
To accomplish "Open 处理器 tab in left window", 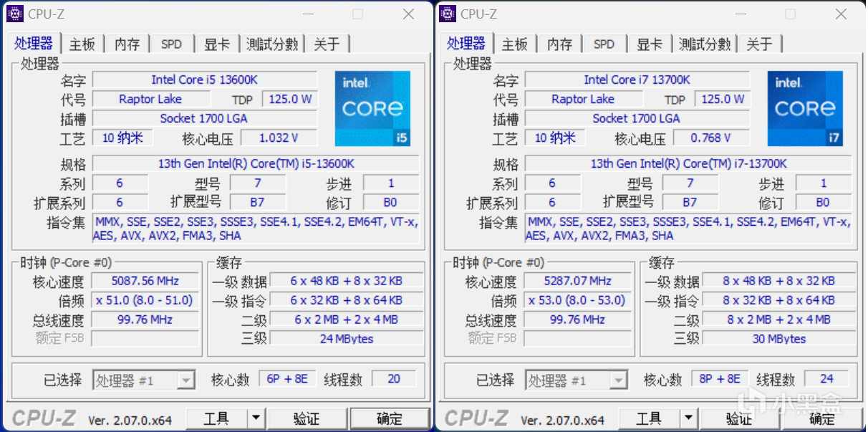I will [x=34, y=43].
